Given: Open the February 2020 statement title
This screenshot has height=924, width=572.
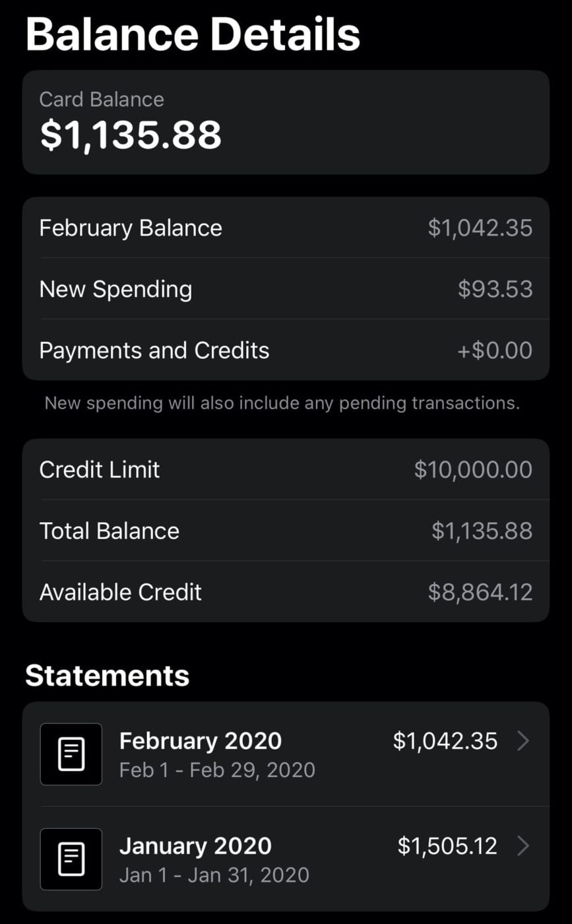Looking at the screenshot, I should (201, 741).
